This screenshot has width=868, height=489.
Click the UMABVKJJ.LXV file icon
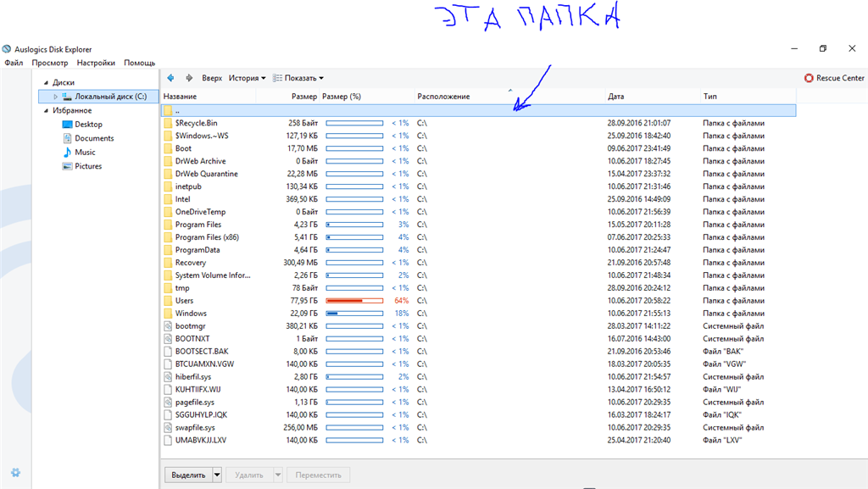pos(168,441)
